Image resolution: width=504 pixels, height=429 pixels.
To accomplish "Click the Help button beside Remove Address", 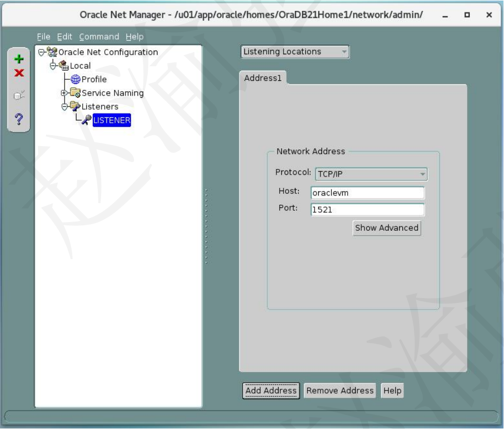I will pyautogui.click(x=392, y=390).
